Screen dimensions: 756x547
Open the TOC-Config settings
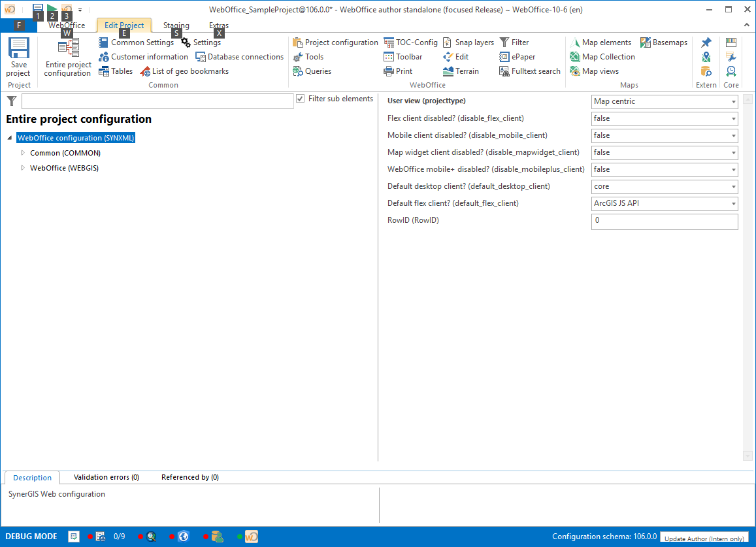pos(410,42)
